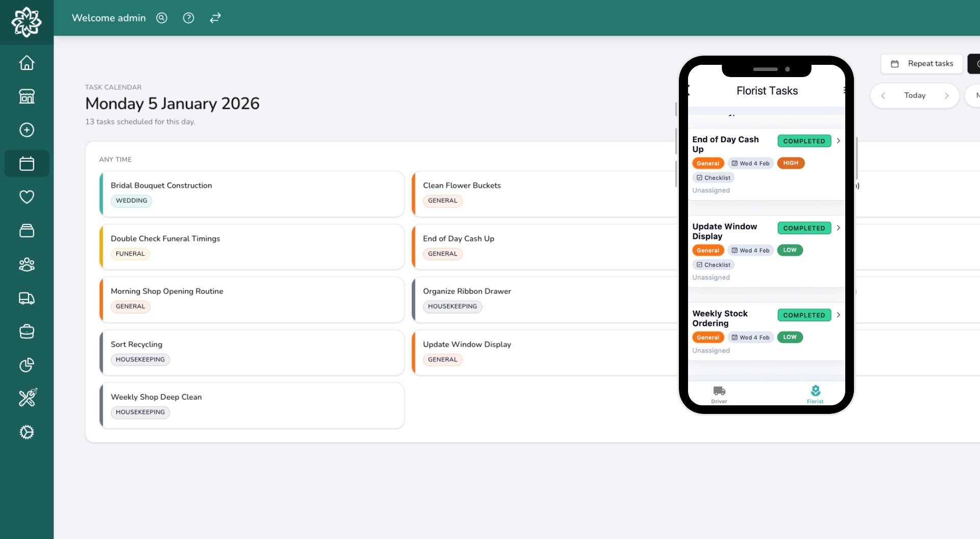Switch to the Driver tab in phone footer
This screenshot has width=980, height=539.
click(x=719, y=394)
